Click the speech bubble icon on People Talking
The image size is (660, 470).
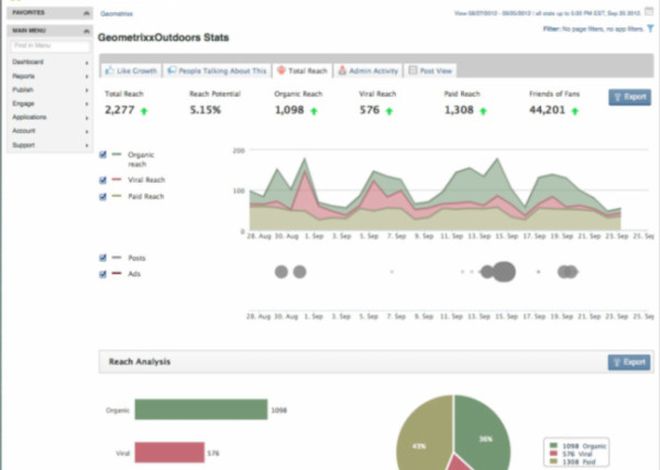[171, 70]
